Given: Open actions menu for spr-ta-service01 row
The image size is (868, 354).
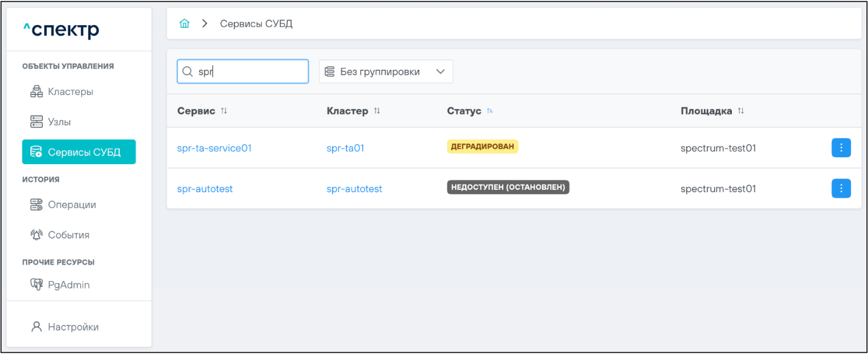Looking at the screenshot, I should click(841, 148).
